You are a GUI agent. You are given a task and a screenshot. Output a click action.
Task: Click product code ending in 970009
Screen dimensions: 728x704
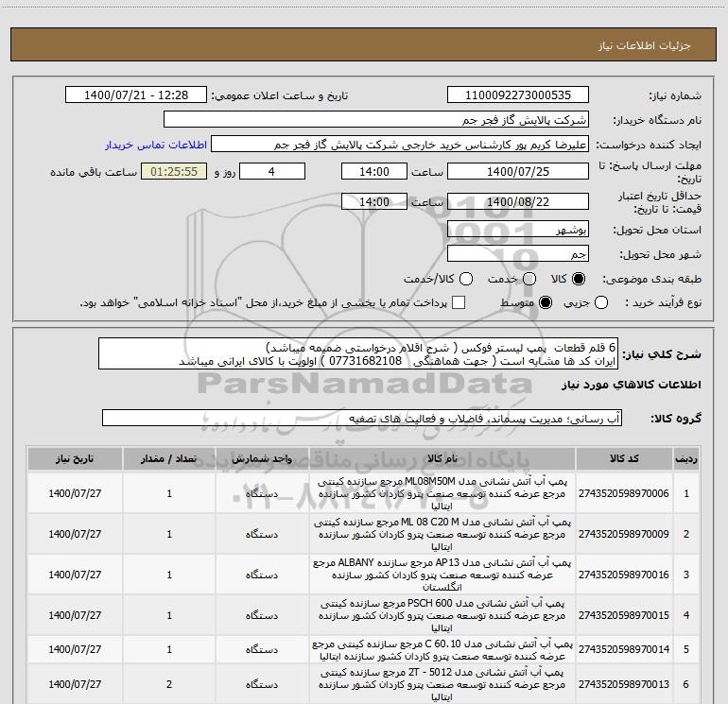point(624,534)
